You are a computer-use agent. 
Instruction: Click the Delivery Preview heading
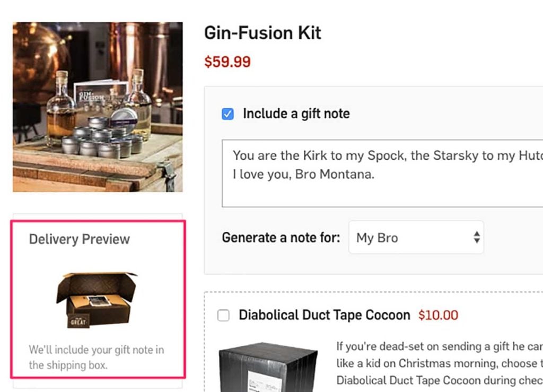pyautogui.click(x=80, y=239)
